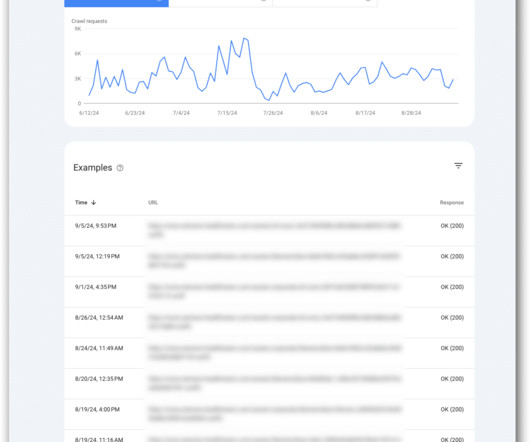Click the URL column header
530x442 pixels.
pos(153,202)
